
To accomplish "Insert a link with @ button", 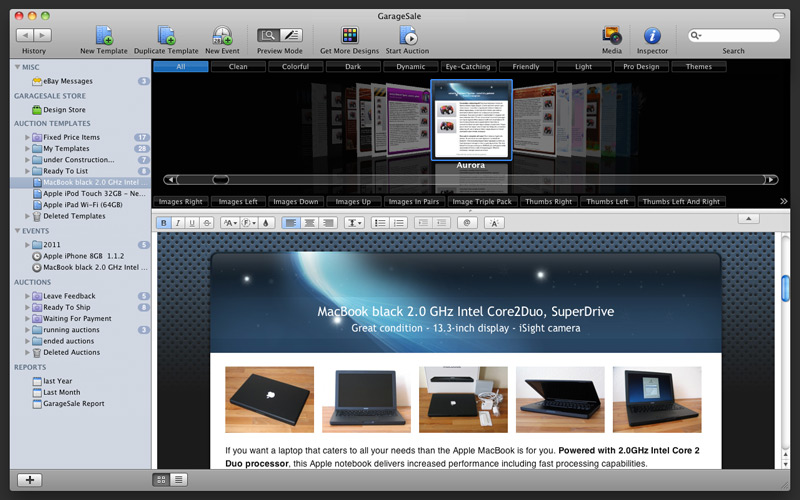I will coord(467,223).
